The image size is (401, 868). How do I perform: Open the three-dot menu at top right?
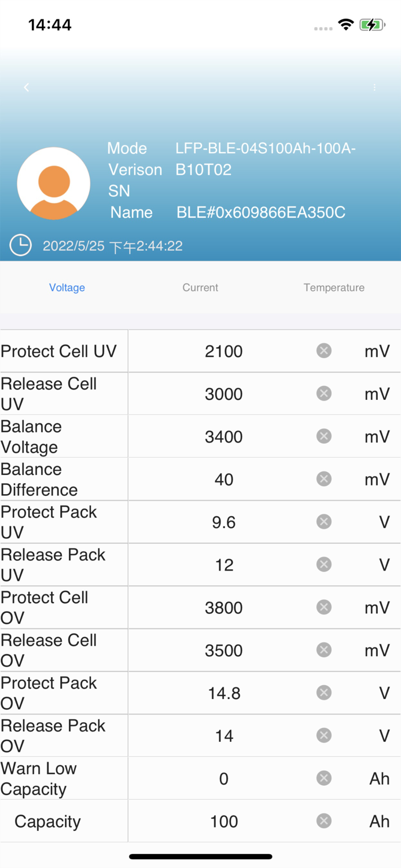click(x=375, y=87)
